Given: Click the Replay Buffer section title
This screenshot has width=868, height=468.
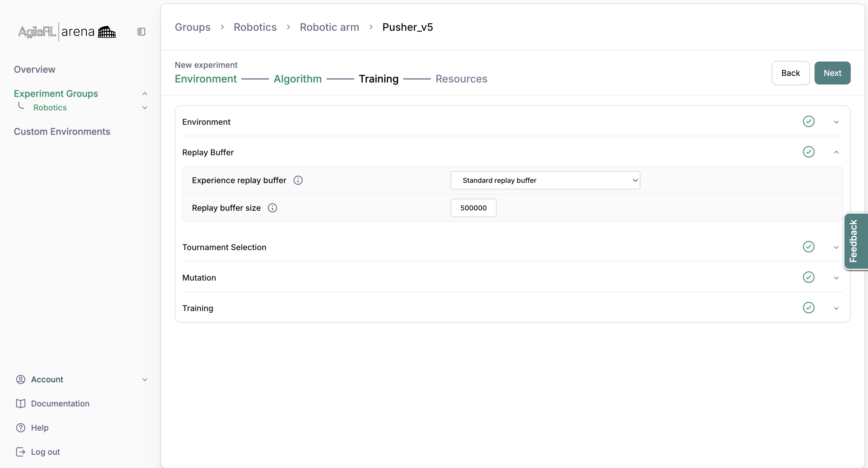Looking at the screenshot, I should pyautogui.click(x=208, y=152).
